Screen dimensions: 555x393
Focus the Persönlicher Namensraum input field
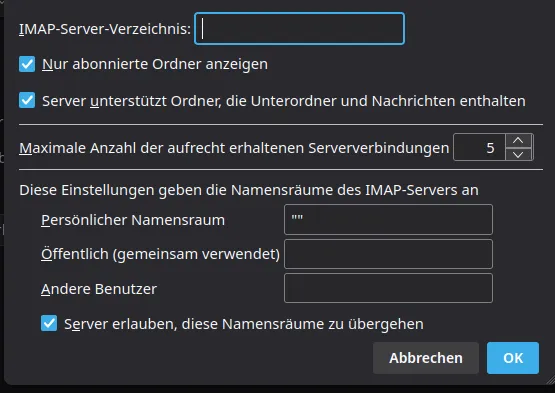[x=388, y=220]
